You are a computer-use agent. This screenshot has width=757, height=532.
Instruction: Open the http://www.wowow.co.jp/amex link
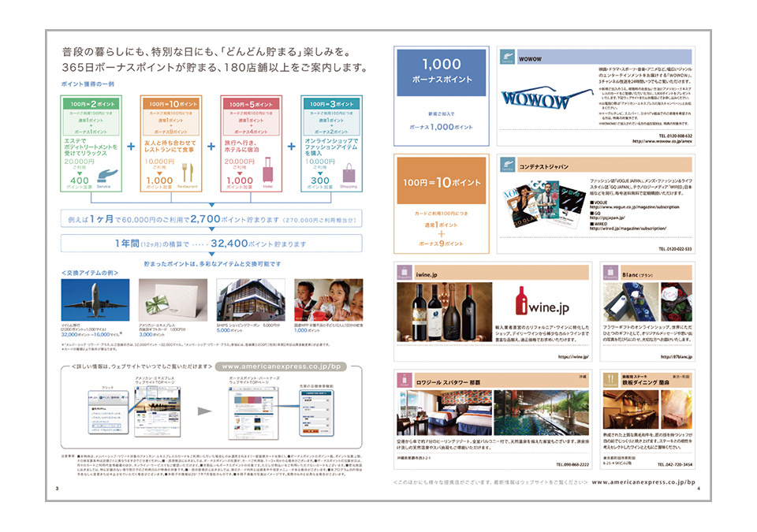[662, 141]
